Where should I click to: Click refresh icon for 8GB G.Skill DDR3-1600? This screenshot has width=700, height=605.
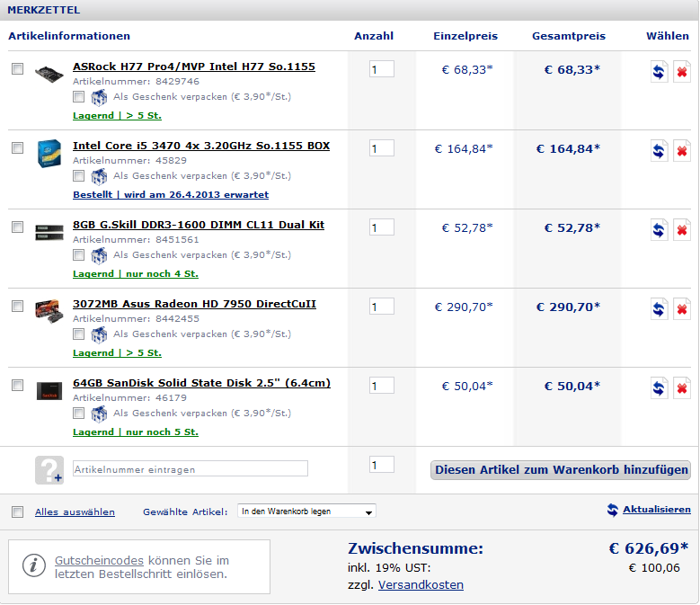[659, 230]
